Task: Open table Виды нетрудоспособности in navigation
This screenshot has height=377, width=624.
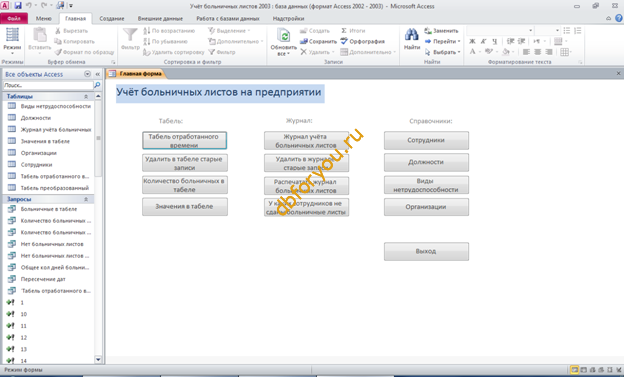Action: coord(49,106)
